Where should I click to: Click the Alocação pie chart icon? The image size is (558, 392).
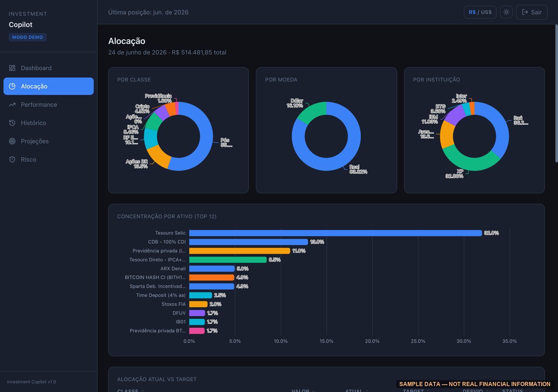12,86
